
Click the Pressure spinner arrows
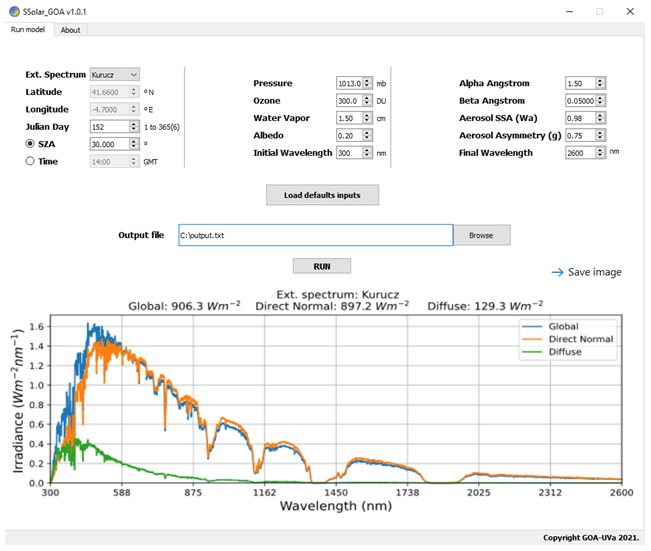pos(367,84)
